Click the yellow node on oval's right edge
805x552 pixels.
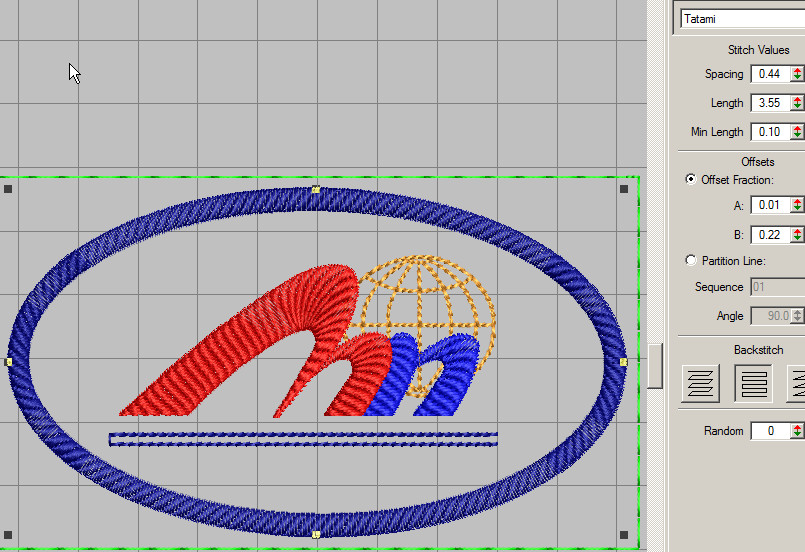point(623,362)
